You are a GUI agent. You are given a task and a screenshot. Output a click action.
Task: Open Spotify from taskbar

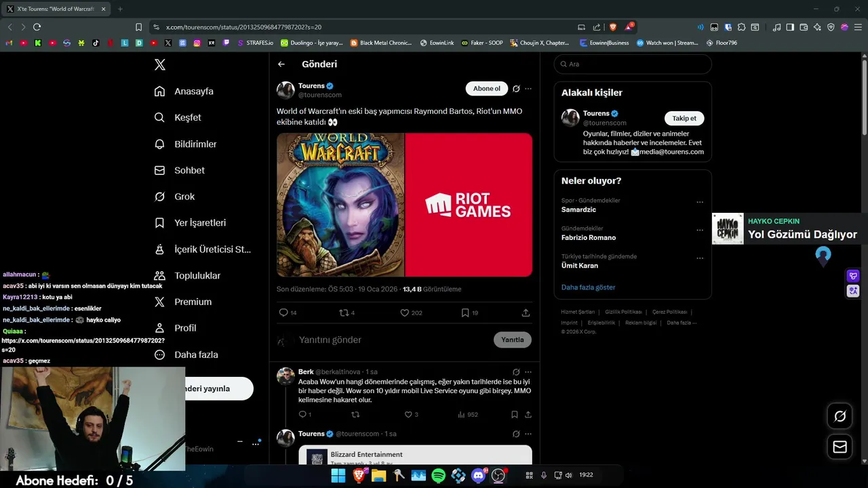438,476
